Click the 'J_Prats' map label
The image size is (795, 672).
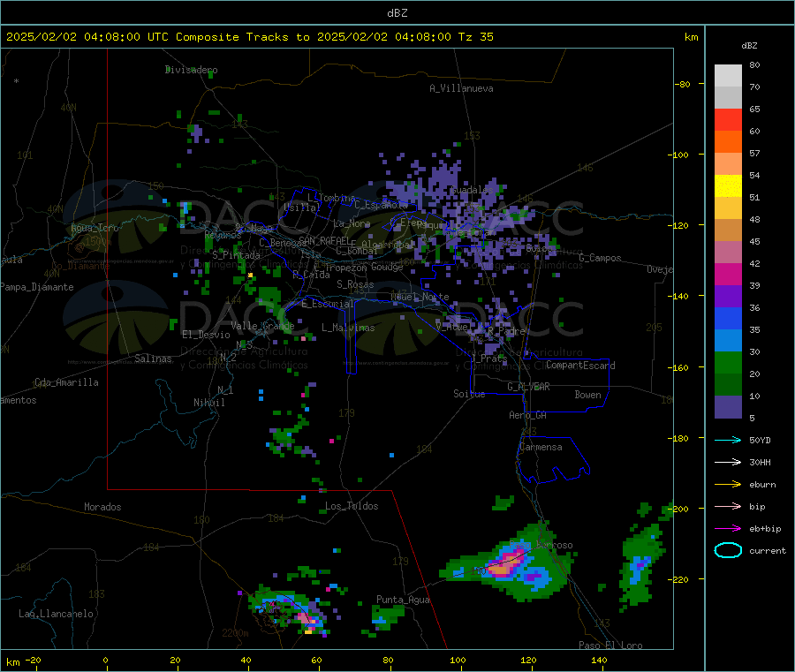[x=489, y=359]
